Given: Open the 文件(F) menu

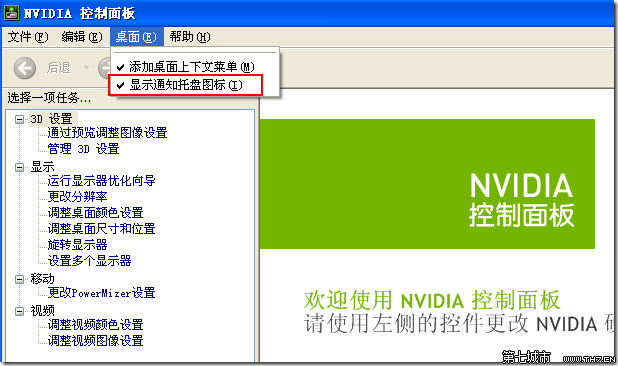Looking at the screenshot, I should click(x=28, y=37).
